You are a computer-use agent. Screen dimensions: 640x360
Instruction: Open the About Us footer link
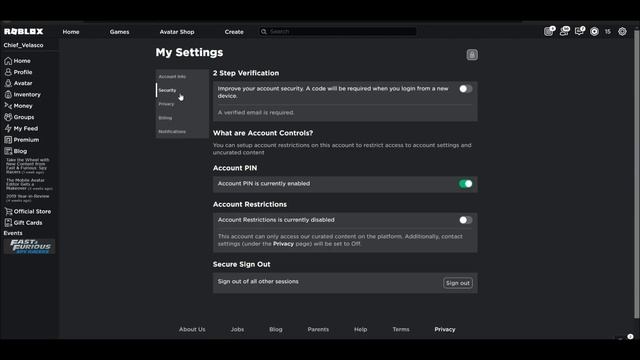pos(192,329)
